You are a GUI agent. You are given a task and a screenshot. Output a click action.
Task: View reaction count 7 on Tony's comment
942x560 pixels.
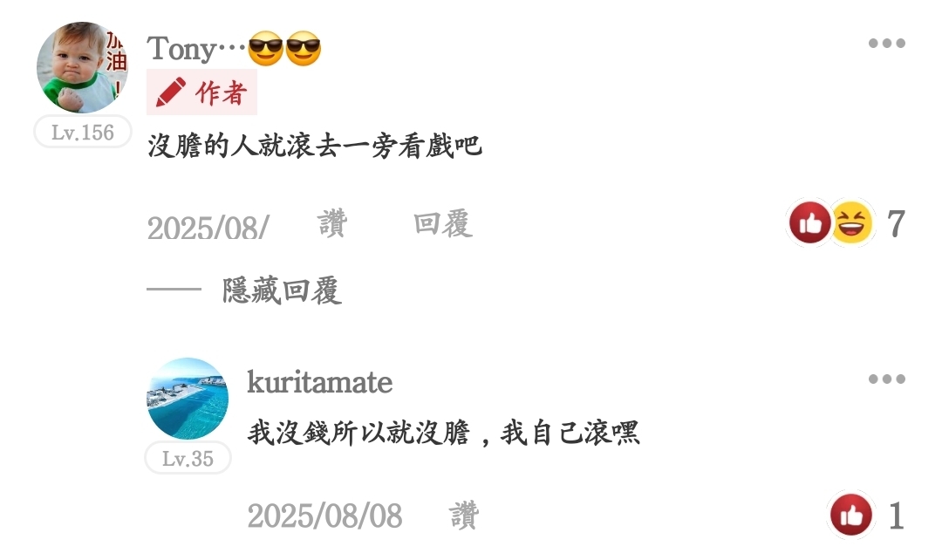[896, 223]
